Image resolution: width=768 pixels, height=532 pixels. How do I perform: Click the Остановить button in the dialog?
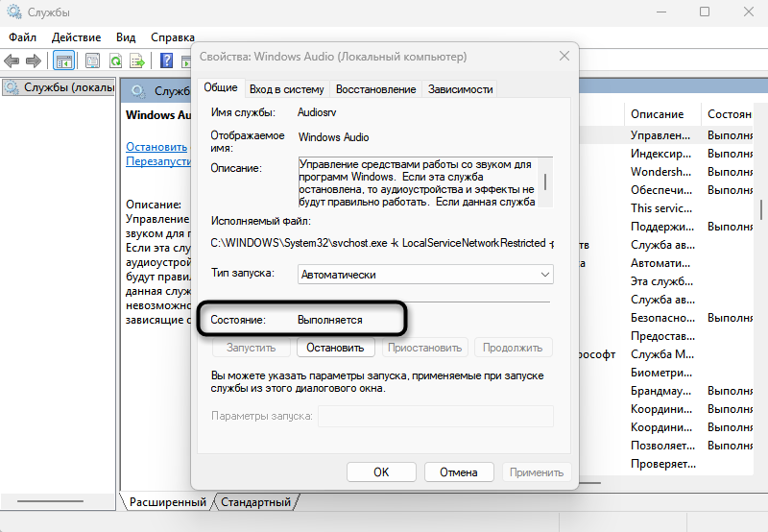335,348
